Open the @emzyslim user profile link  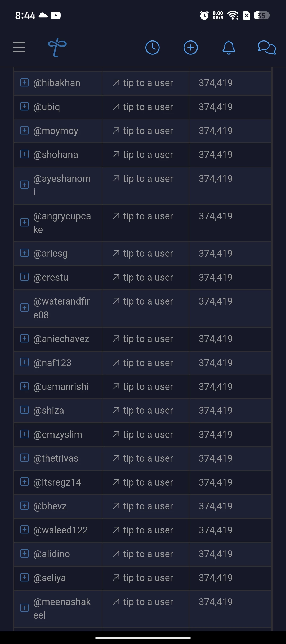(58, 435)
